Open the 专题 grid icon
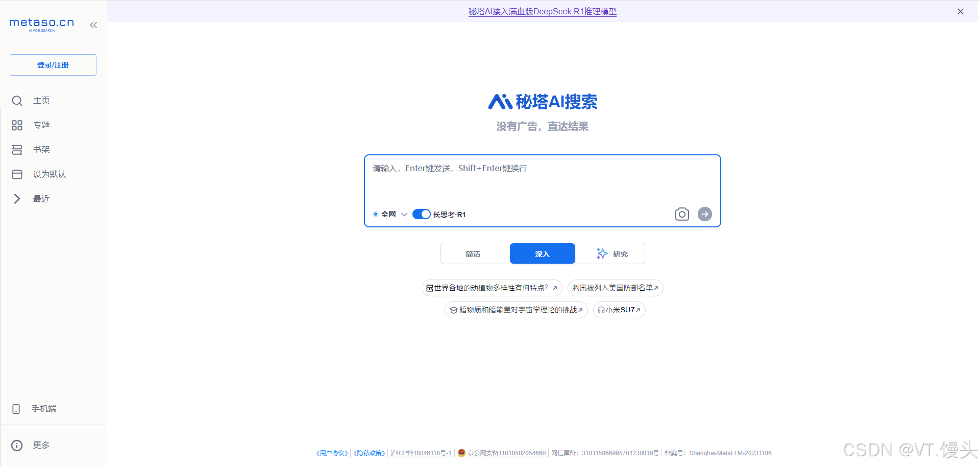 pyautogui.click(x=17, y=125)
